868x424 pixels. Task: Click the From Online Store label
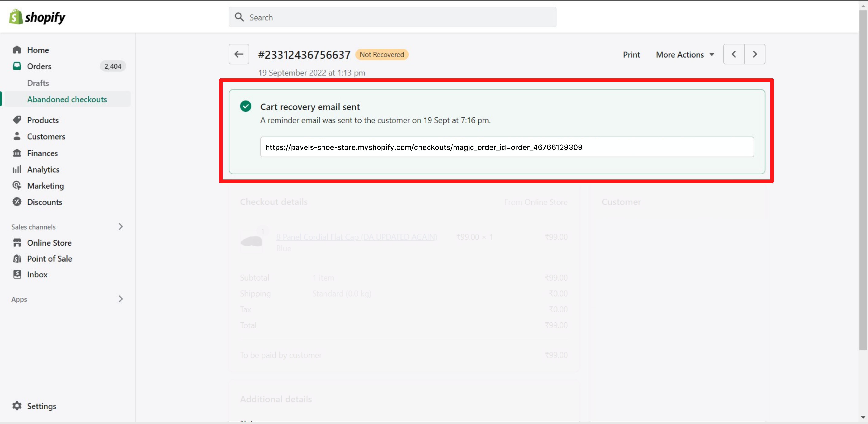click(x=536, y=202)
